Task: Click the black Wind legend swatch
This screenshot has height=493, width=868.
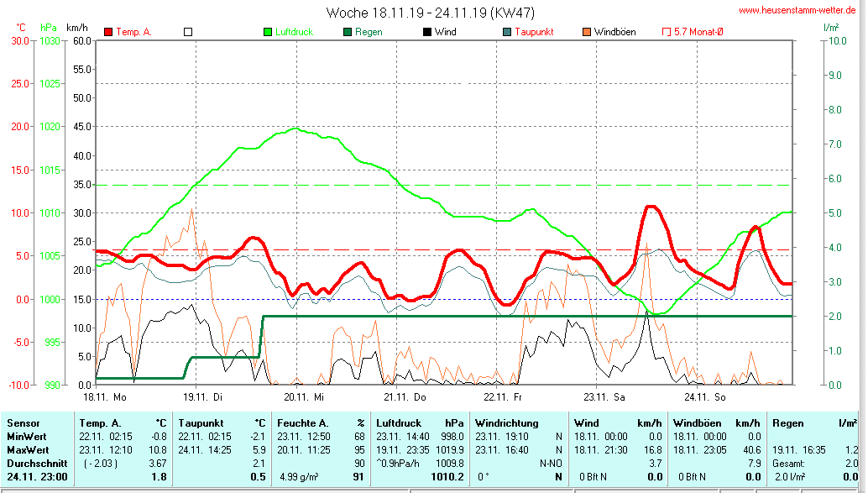Action: pyautogui.click(x=427, y=32)
